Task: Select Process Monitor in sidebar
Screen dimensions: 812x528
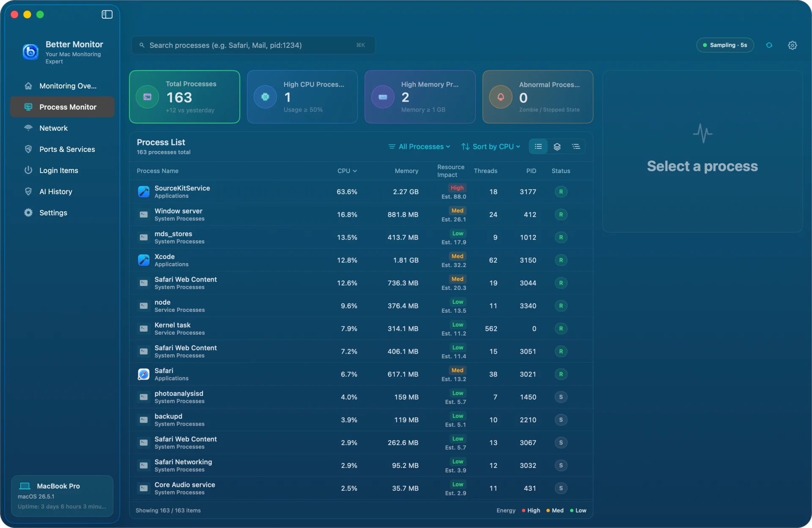Action: [62, 107]
